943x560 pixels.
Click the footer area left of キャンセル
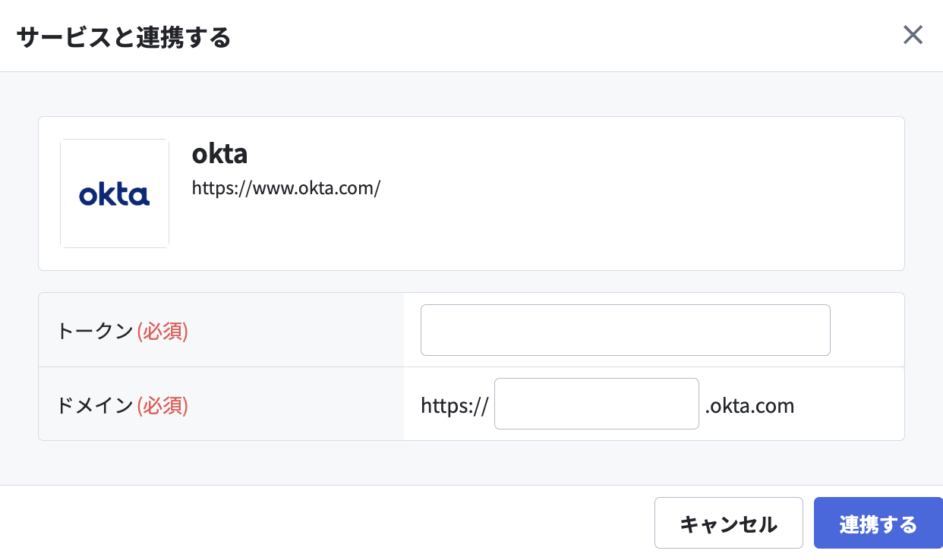click(326, 523)
